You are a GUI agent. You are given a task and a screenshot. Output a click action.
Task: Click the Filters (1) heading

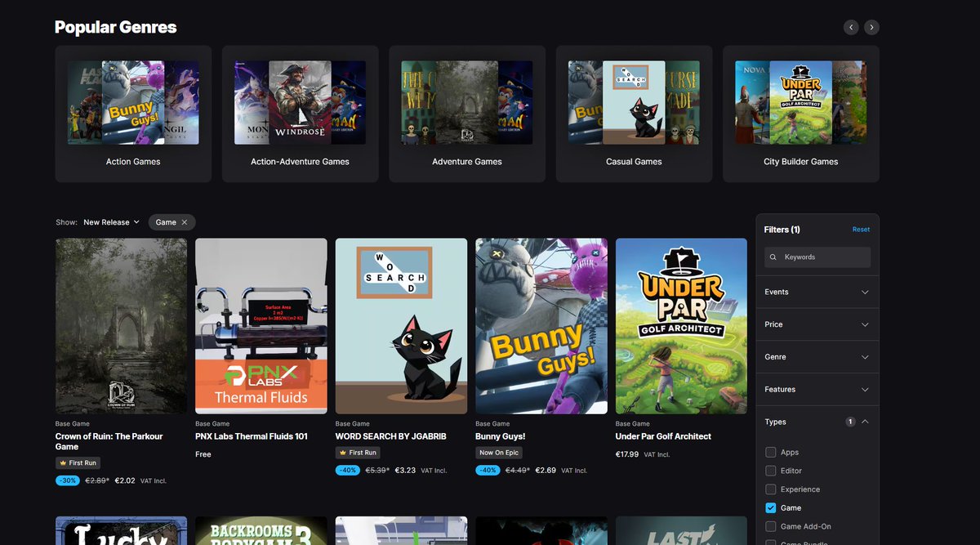click(x=782, y=230)
